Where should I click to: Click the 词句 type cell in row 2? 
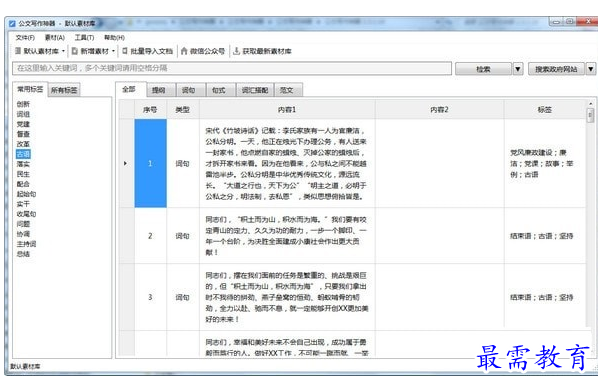183,236
